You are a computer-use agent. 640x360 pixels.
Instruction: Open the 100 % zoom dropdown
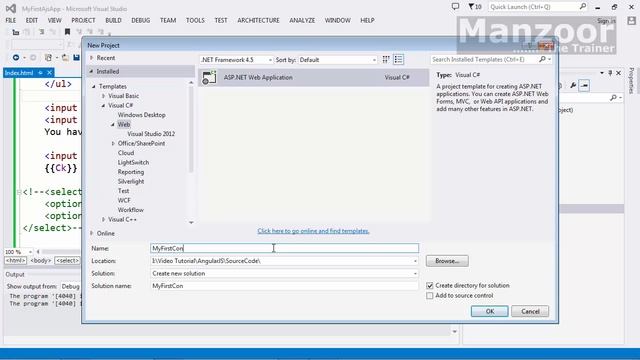point(31,252)
